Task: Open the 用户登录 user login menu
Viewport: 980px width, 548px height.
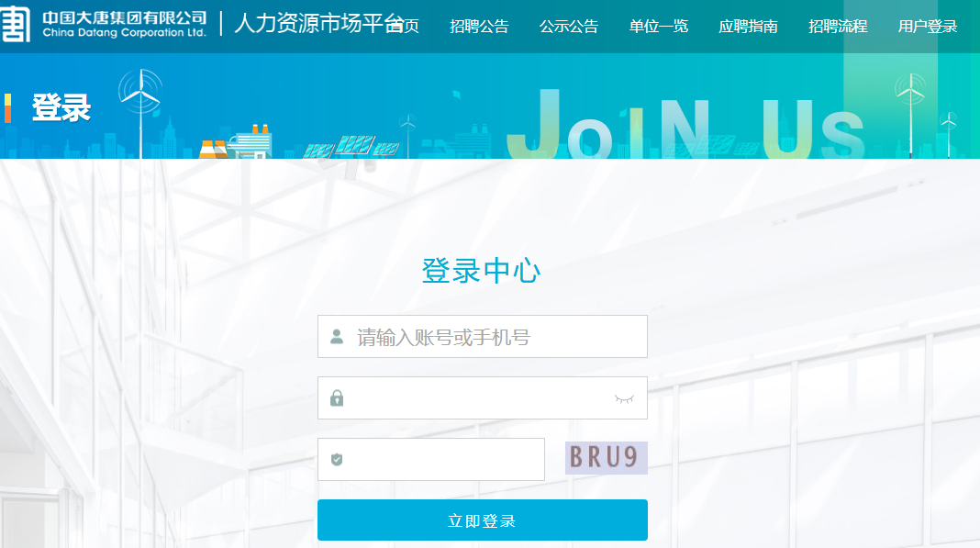Action: coord(928,26)
